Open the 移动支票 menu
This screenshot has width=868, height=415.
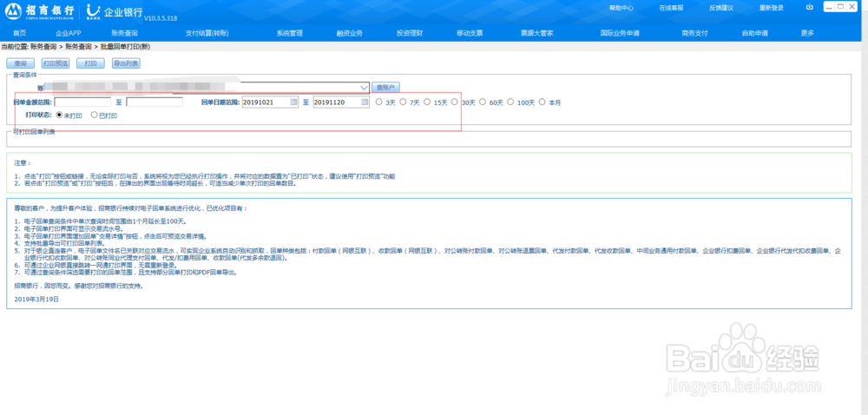(x=470, y=33)
